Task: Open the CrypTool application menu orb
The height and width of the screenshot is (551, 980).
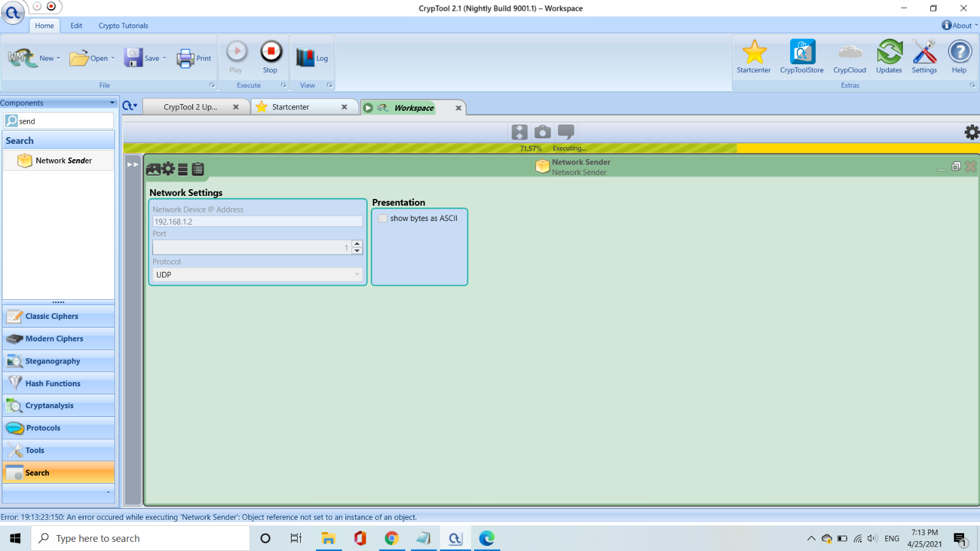Action: pos(13,13)
